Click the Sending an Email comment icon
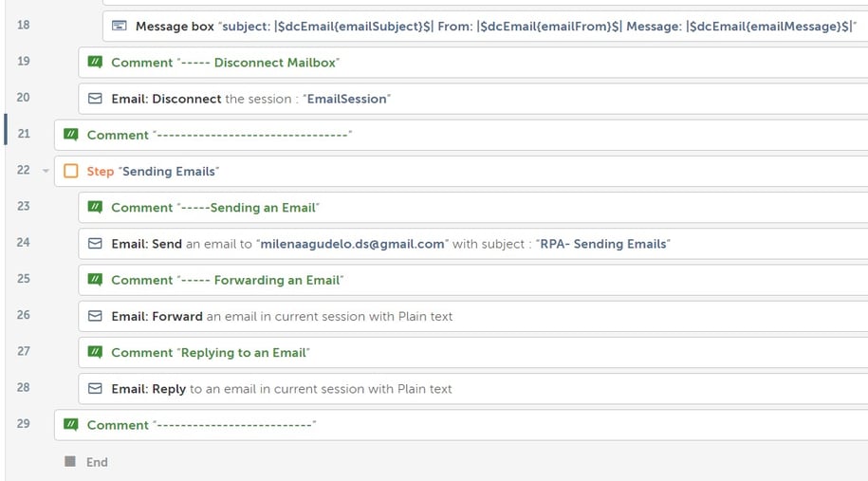Viewport: 868px width, 481px height. (95, 207)
